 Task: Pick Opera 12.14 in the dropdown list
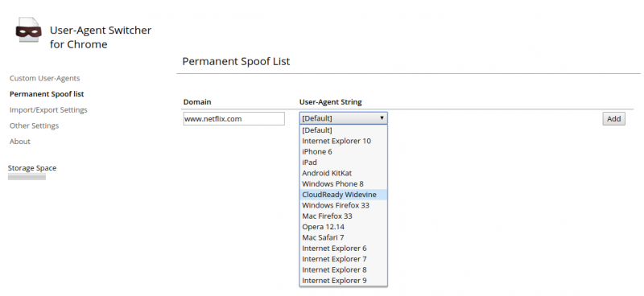pyautogui.click(x=344, y=227)
